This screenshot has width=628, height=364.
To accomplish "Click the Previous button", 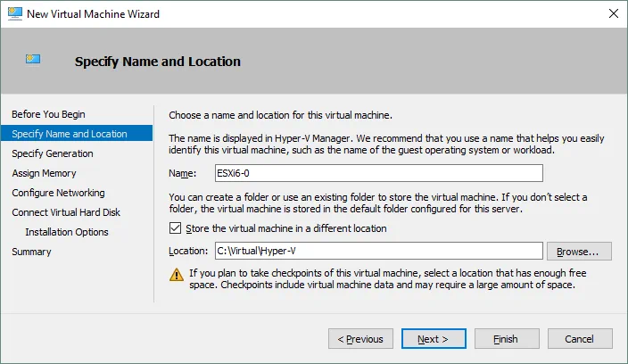I will pos(361,339).
